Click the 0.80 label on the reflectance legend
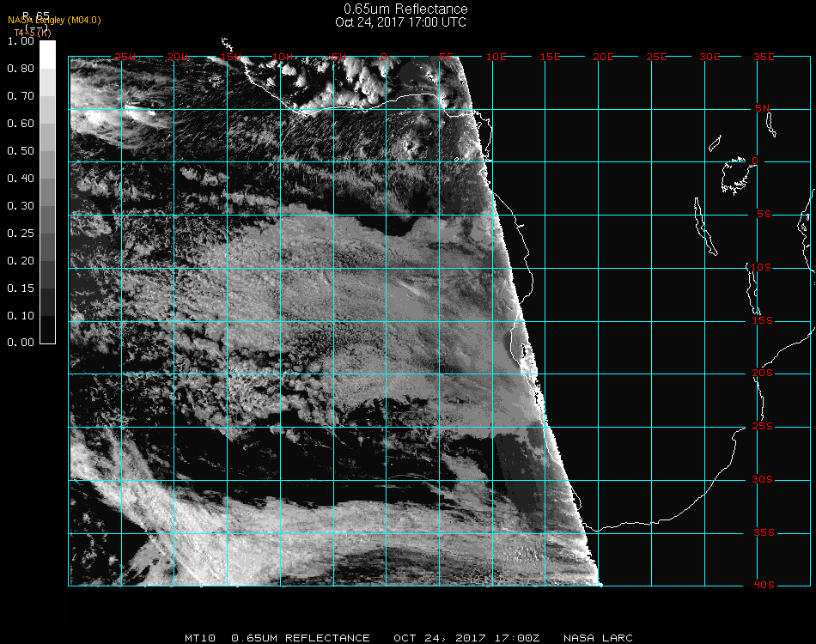 click(19, 69)
